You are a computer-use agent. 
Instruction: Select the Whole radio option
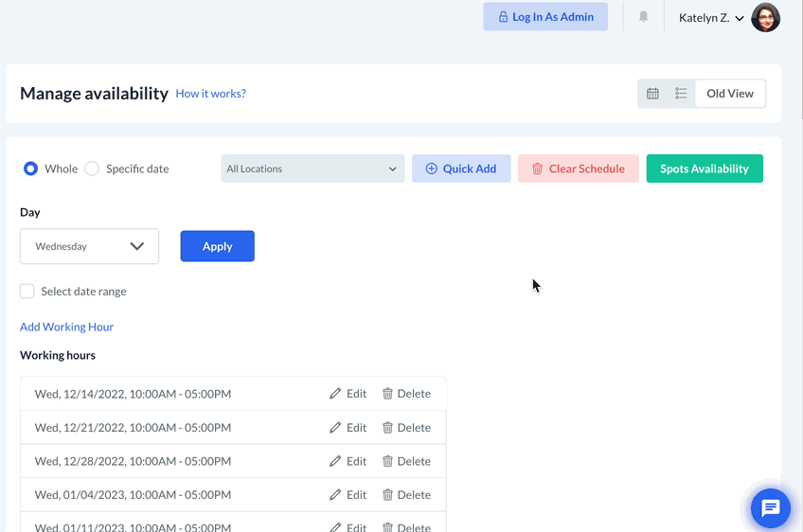30,168
